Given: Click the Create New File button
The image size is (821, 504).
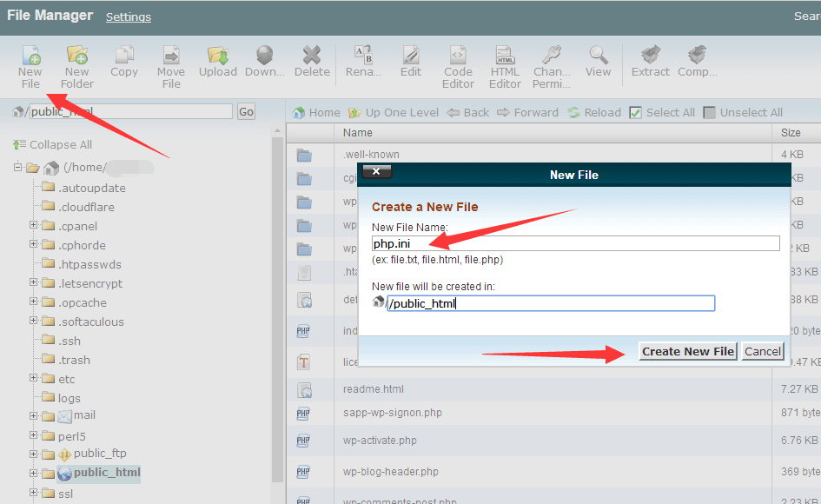Looking at the screenshot, I should pos(687,351).
